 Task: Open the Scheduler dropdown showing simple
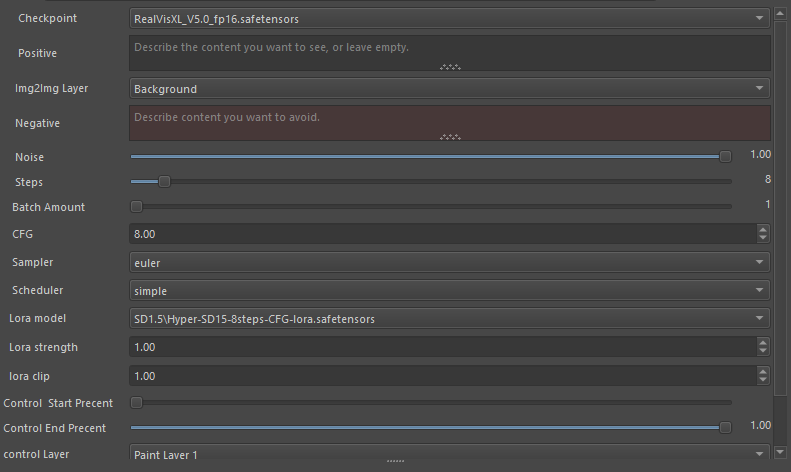point(450,291)
